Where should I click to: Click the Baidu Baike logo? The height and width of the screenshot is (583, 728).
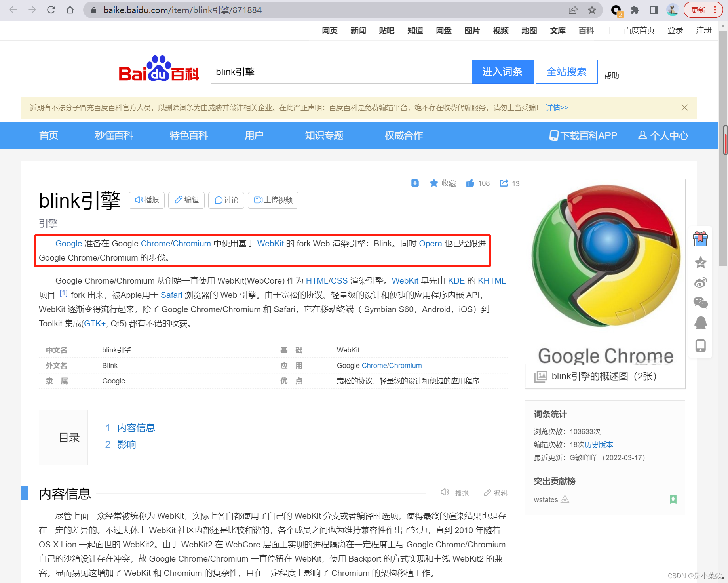(x=159, y=69)
